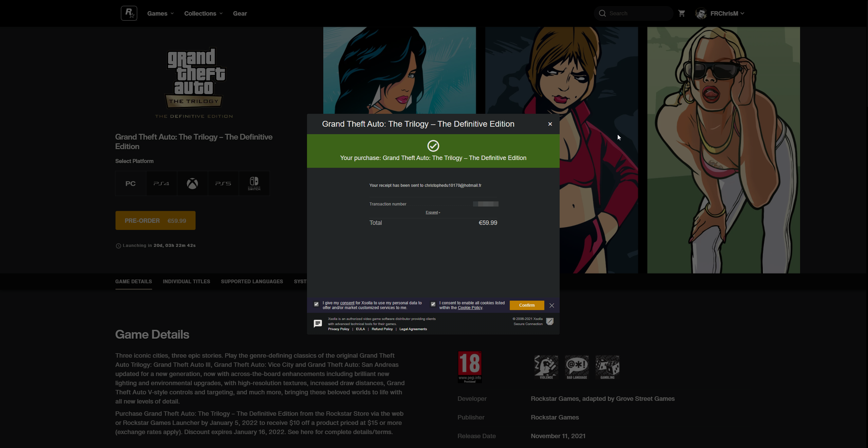This screenshot has height=448, width=868.
Task: Close the purchase dialog with X
Action: (550, 124)
